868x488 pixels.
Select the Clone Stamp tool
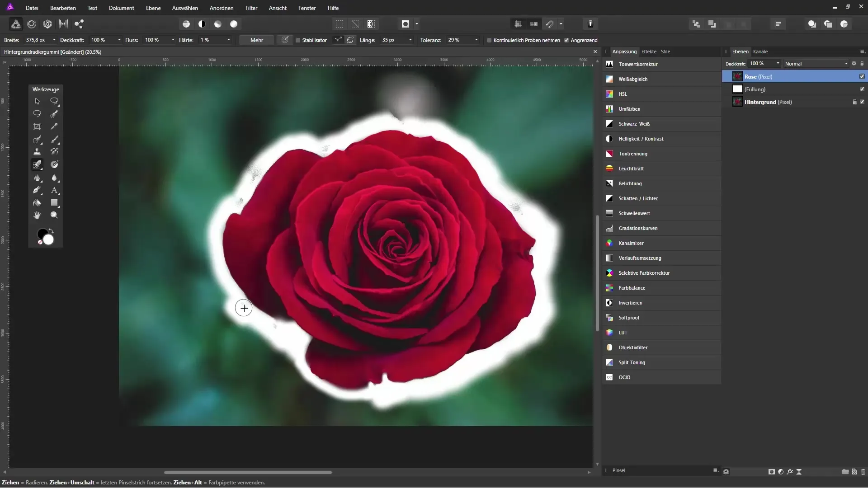pos(37,152)
